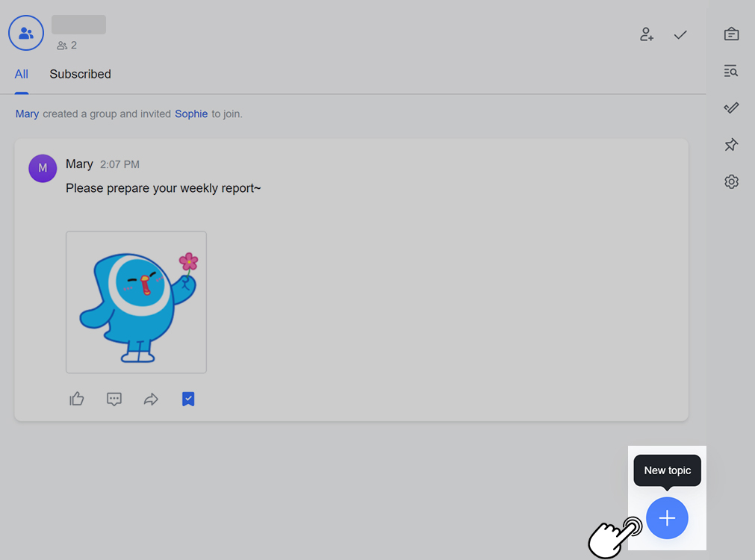Image resolution: width=755 pixels, height=560 pixels.
Task: Click Mary's purple M avatar
Action: (x=43, y=169)
